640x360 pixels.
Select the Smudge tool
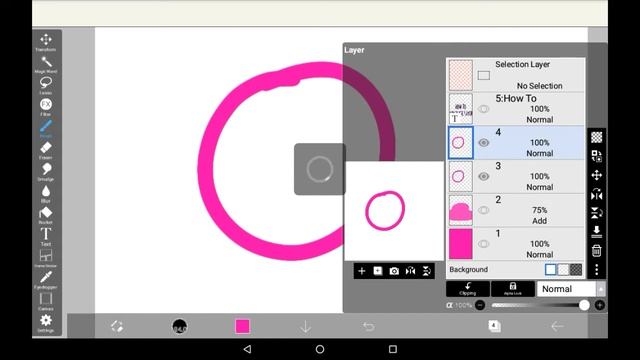tap(46, 172)
